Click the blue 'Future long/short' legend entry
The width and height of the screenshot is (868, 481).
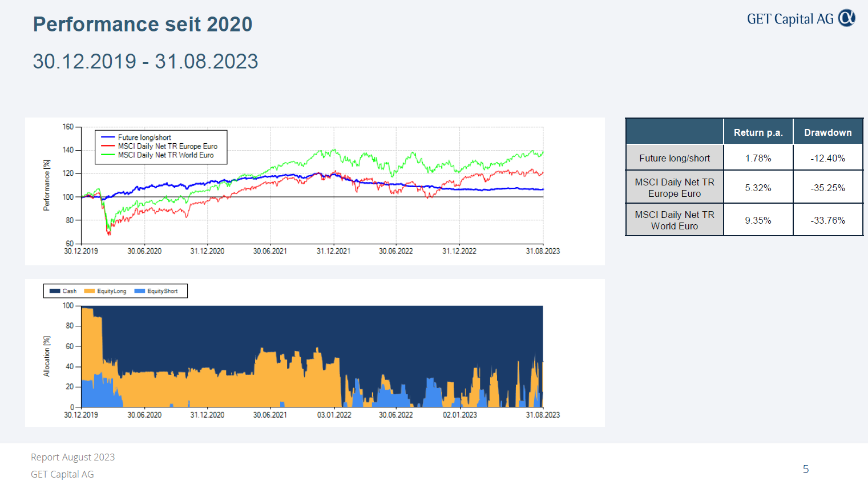click(136, 138)
